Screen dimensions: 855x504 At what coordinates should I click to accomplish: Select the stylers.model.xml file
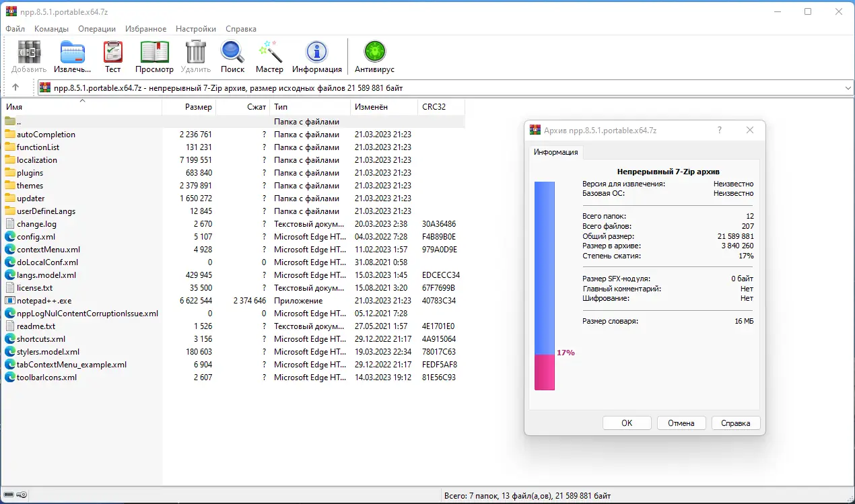click(48, 351)
